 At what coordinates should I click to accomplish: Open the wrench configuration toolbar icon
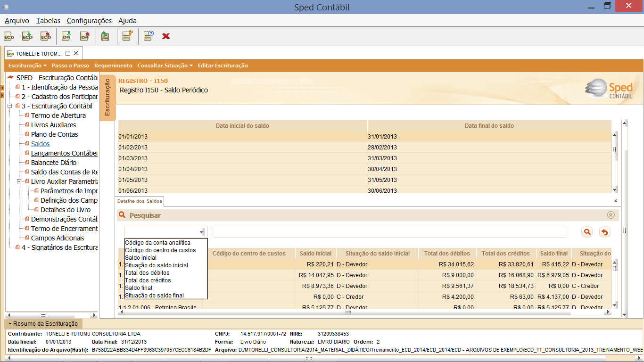click(127, 36)
